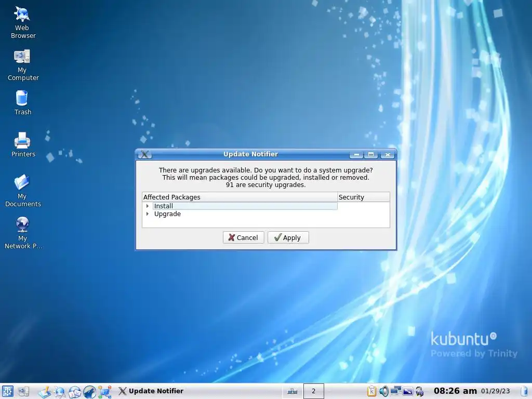The width and height of the screenshot is (532, 399).
Task: Open the Printers desktop icon
Action: coord(23,144)
